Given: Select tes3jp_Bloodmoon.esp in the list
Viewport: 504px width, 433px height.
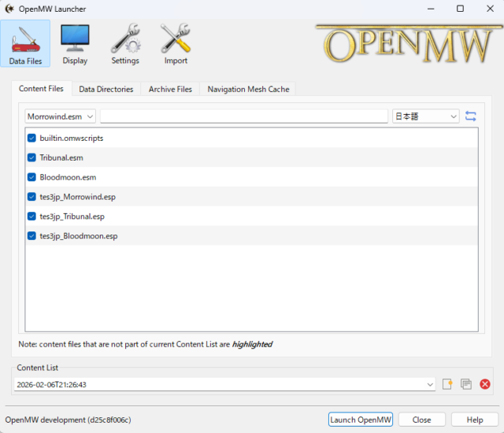Looking at the screenshot, I should pyautogui.click(x=79, y=236).
